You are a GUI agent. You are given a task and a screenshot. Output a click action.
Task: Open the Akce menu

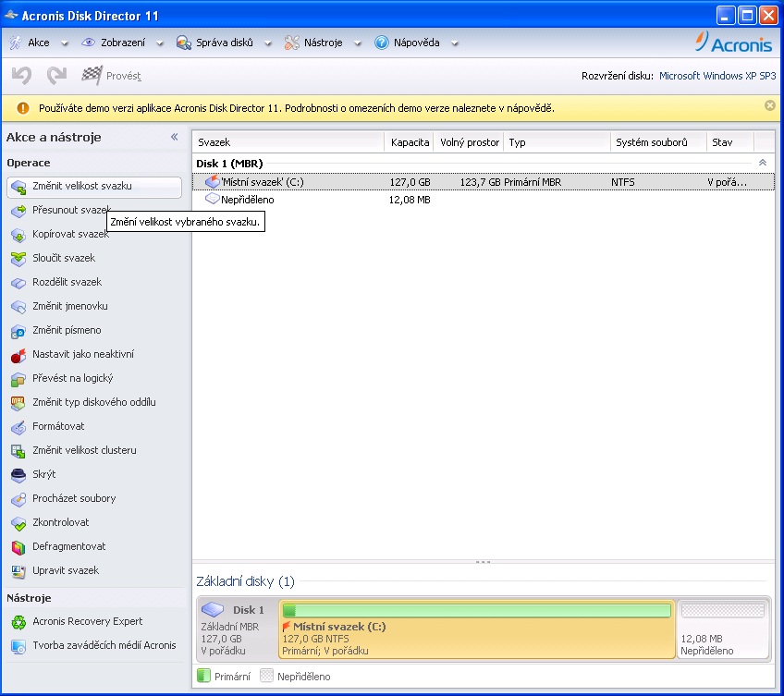(x=39, y=43)
